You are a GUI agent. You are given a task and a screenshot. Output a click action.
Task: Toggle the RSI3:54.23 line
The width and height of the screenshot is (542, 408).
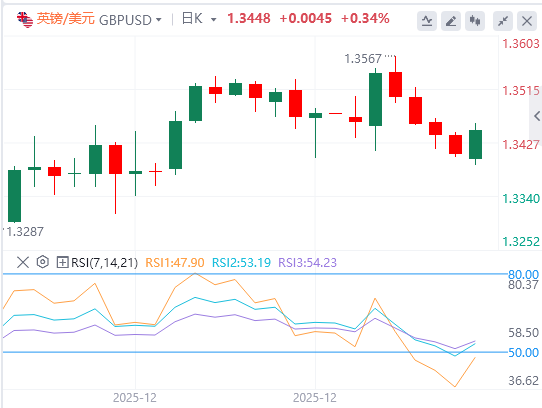pos(307,262)
